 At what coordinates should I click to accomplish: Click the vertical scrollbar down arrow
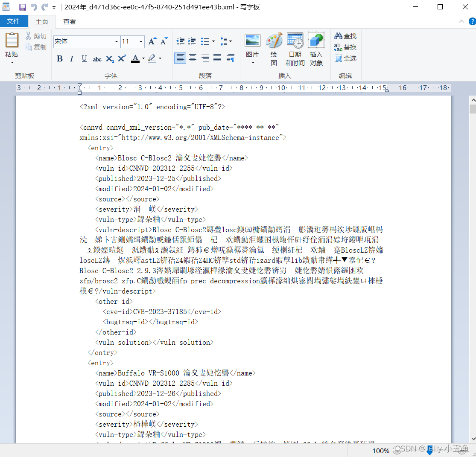pos(473,439)
